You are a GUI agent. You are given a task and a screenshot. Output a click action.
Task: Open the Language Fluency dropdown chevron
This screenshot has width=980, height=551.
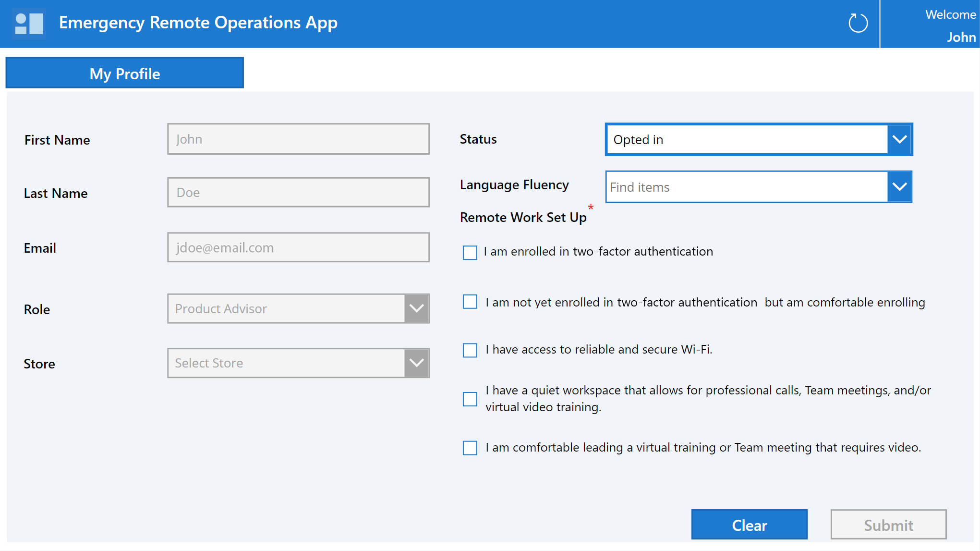[899, 187]
